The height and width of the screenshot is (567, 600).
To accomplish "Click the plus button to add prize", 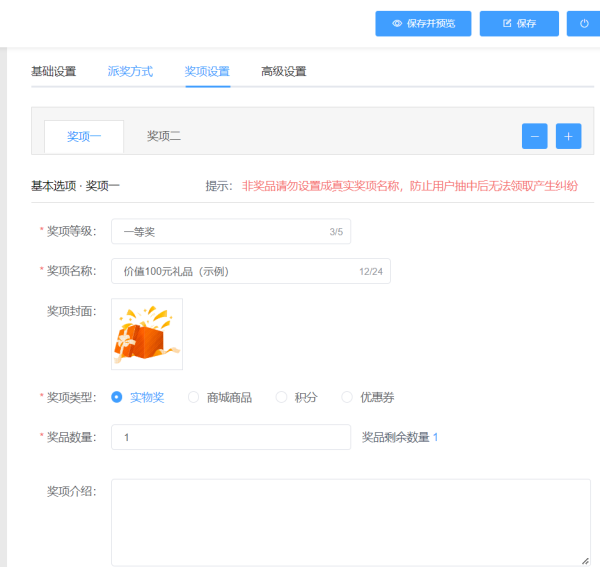I will pyautogui.click(x=568, y=136).
